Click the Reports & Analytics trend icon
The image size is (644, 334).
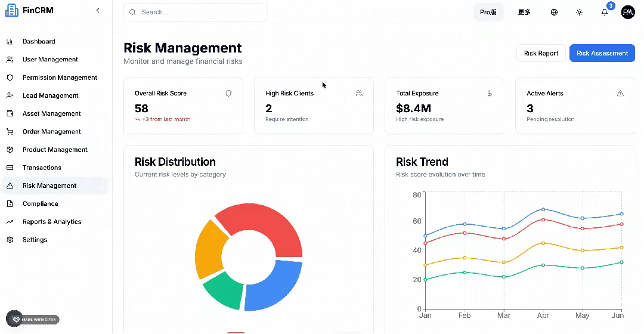(10, 222)
